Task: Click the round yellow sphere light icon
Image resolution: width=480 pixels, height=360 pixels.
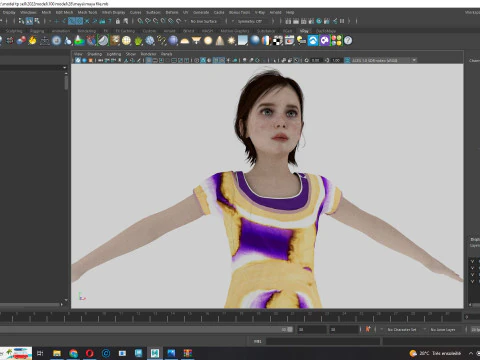Action: 208,41
